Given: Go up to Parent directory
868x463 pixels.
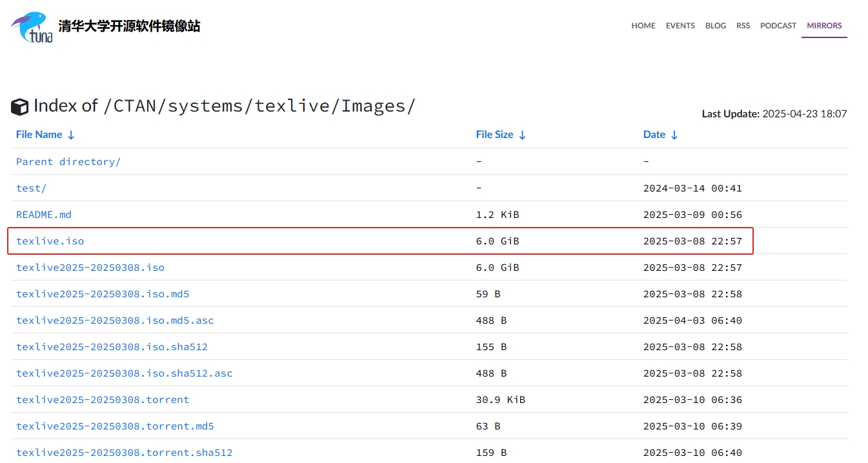Looking at the screenshot, I should (x=68, y=162).
